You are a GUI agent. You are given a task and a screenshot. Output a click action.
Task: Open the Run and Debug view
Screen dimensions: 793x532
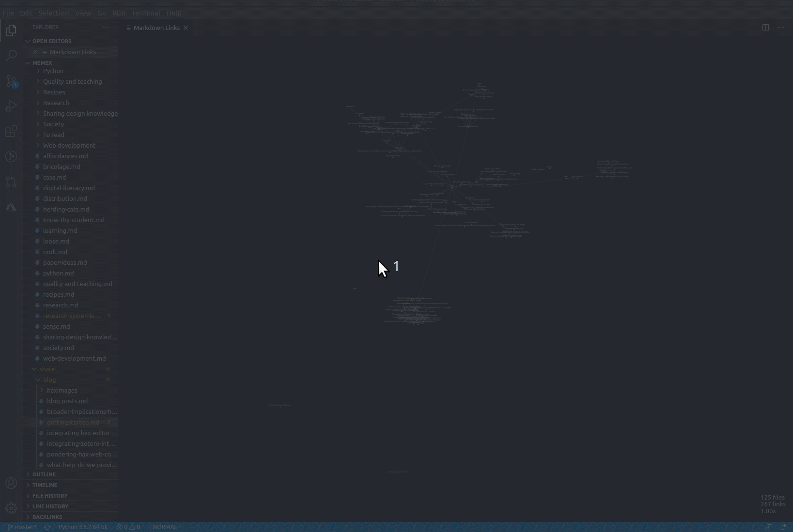tap(11, 106)
